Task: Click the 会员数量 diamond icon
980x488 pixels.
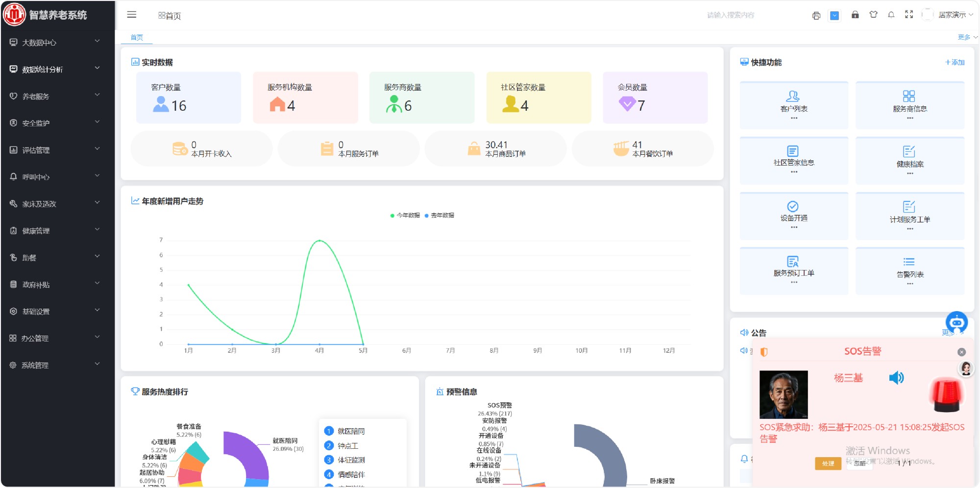Action: (x=627, y=104)
